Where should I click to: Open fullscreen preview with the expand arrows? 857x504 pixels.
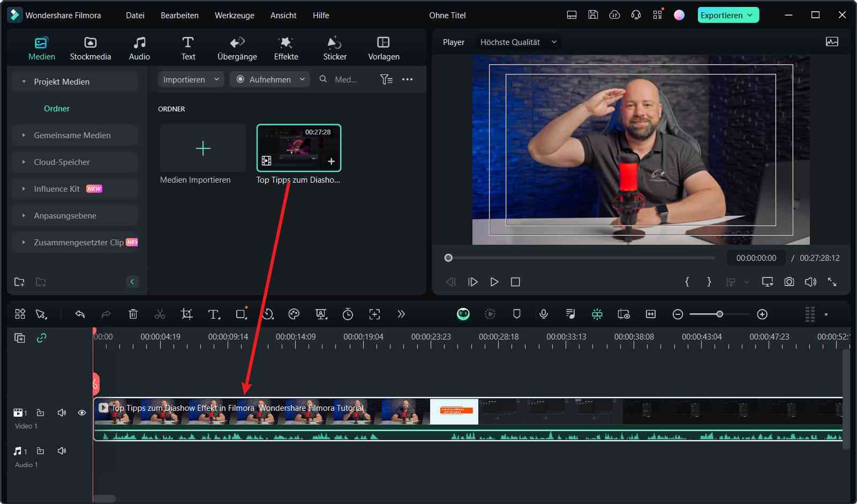coord(832,282)
